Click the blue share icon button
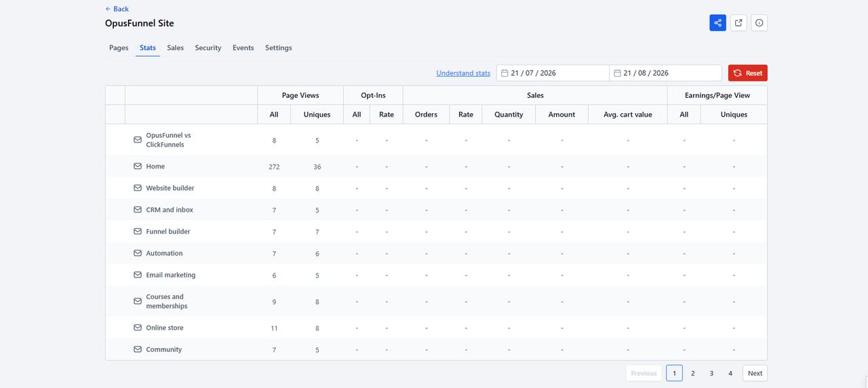 pyautogui.click(x=717, y=23)
